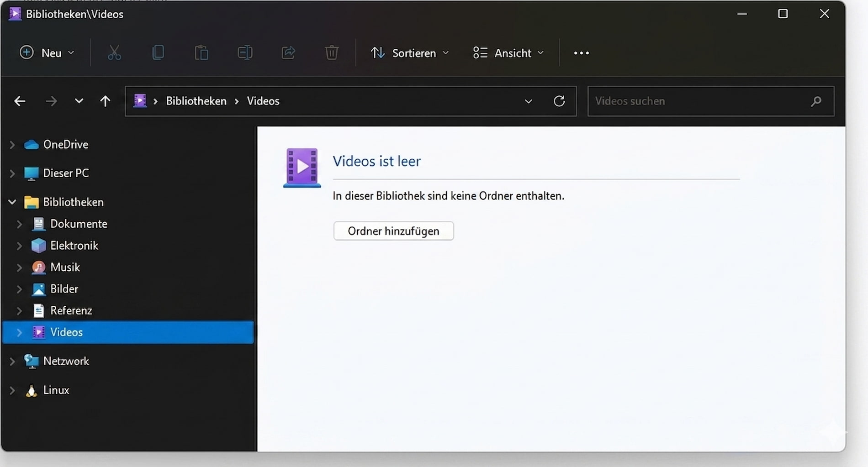Image resolution: width=868 pixels, height=467 pixels.
Task: Select Referenz in the navigation tree
Action: point(71,310)
